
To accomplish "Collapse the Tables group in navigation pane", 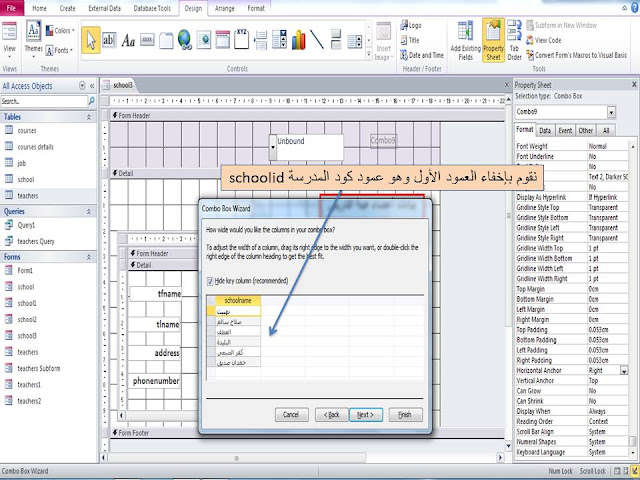I will [89, 117].
